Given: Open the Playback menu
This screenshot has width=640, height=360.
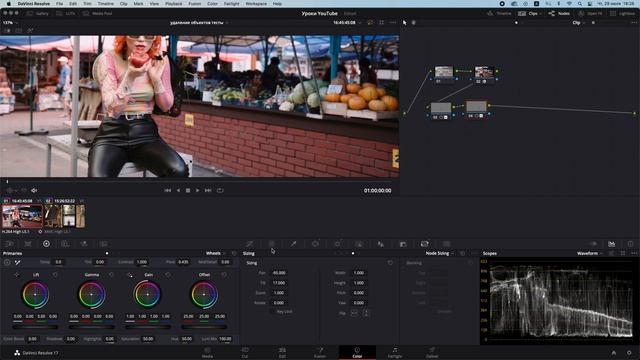Looking at the screenshot, I should click(x=173, y=4).
